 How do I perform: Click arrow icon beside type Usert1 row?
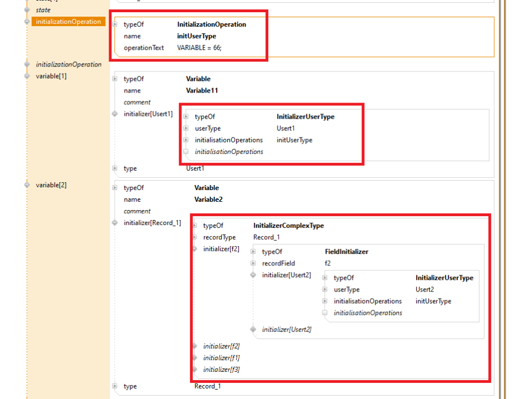(115, 168)
